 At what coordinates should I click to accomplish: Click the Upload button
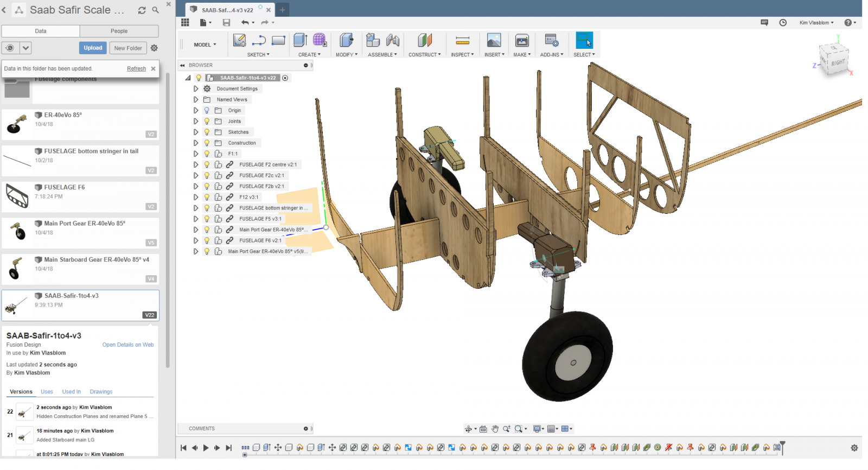[x=93, y=48]
